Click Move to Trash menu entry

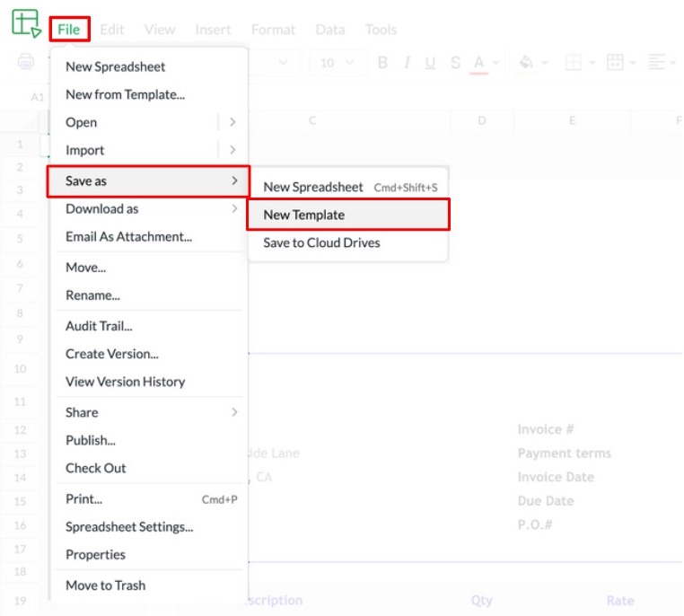[105, 585]
